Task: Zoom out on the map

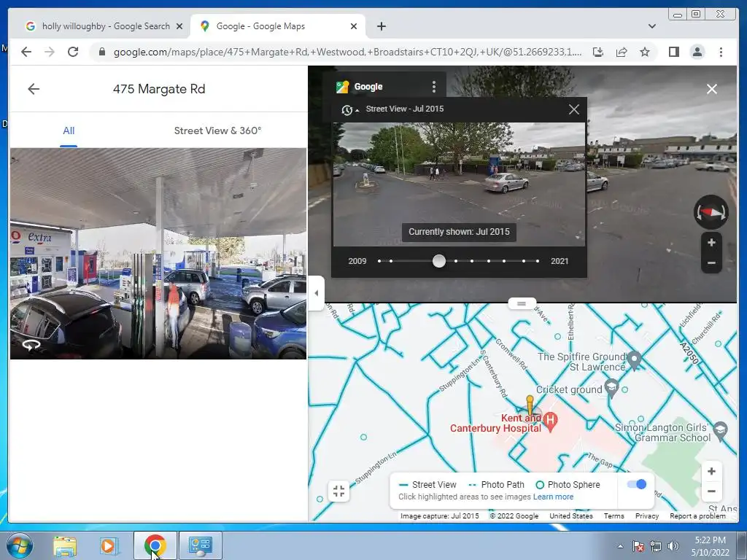Action: pos(711,491)
